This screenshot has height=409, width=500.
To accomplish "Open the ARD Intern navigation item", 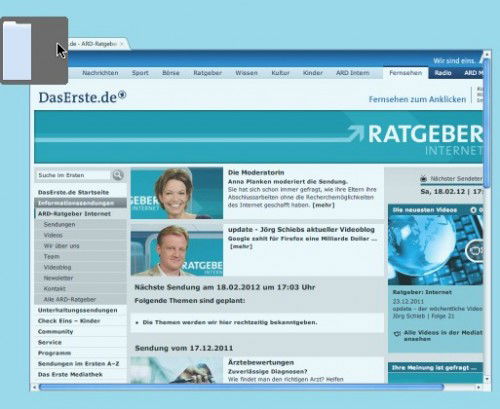I will pyautogui.click(x=353, y=73).
